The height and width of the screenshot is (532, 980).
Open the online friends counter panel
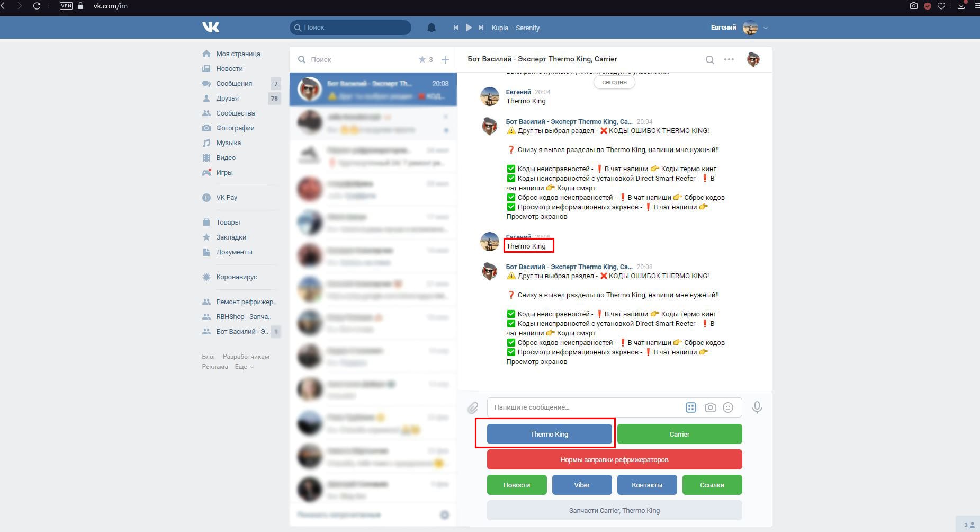[969, 525]
